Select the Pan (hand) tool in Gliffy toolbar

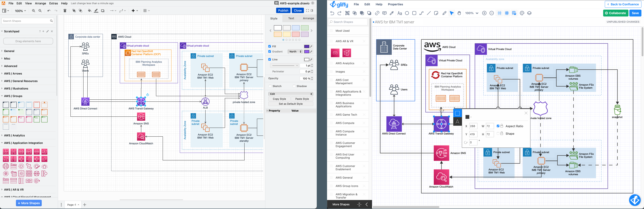pos(459,13)
